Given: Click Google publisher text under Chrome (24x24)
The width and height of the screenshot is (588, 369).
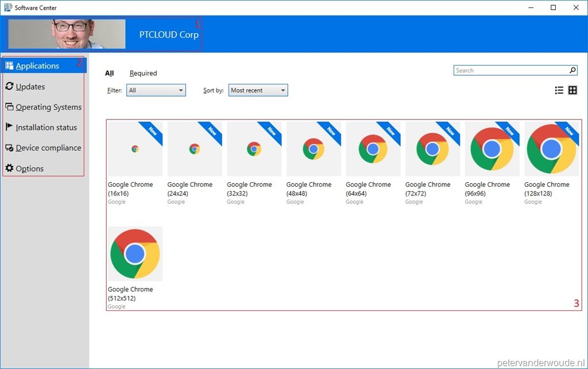Looking at the screenshot, I should coord(176,202).
